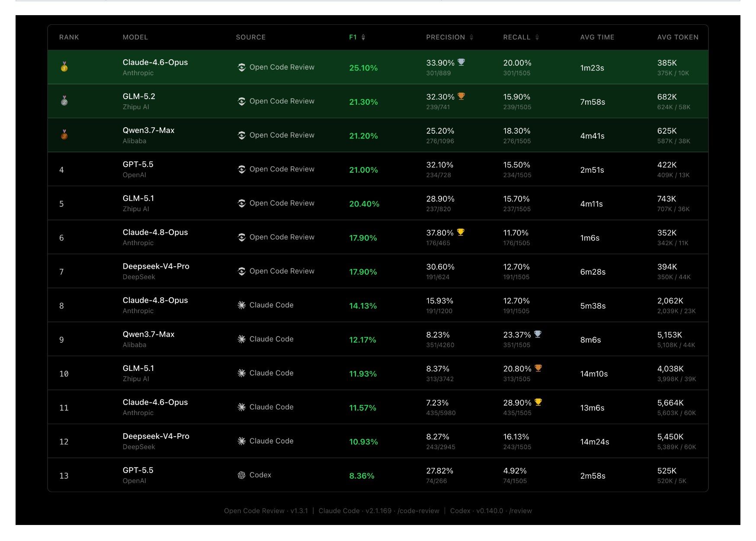The width and height of the screenshot is (756, 541).
Task: Click Open Code Review icon in Deepseek-V4-Pro rank 7 row
Action: (242, 271)
